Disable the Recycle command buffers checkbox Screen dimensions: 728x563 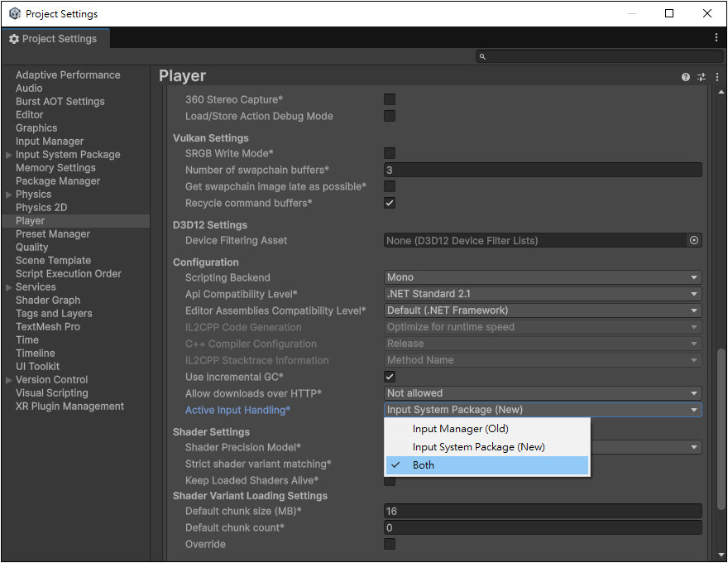390,203
